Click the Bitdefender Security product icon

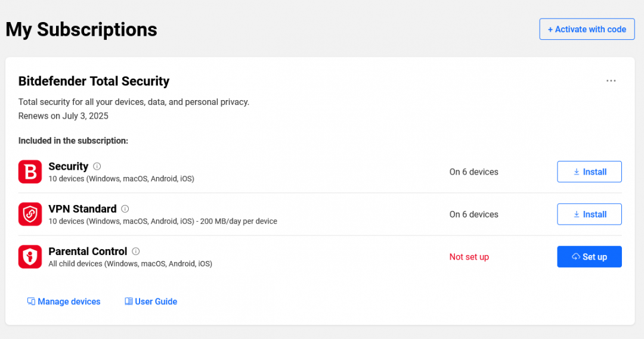pos(30,172)
